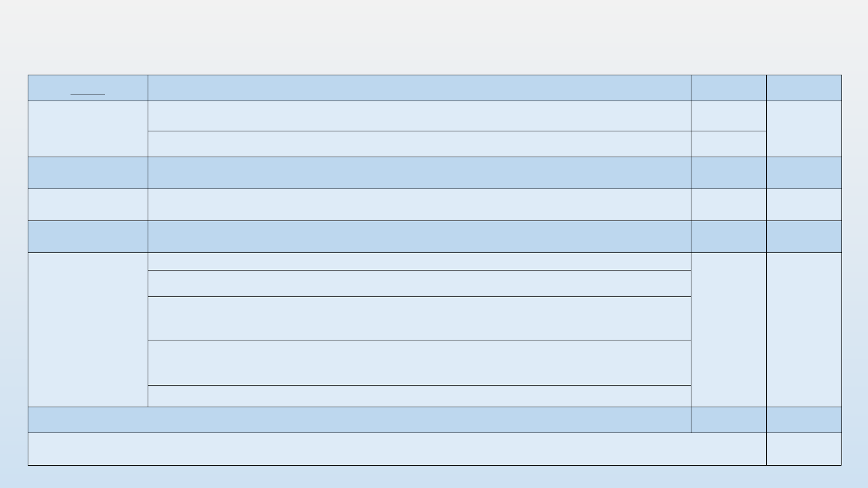This screenshot has width=868, height=488.
Task: Select last cell in light row between dark rows
Action: tap(804, 205)
